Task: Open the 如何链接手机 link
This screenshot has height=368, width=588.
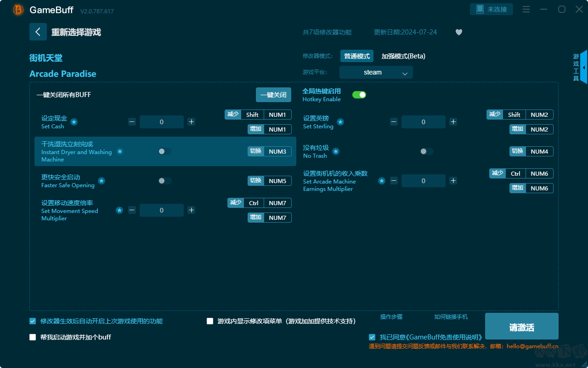Action: click(451, 317)
